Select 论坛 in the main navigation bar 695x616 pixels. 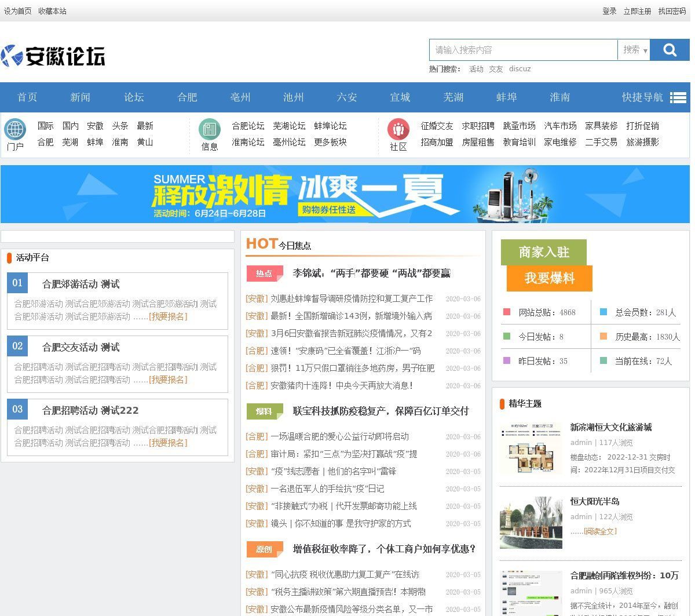pos(134,97)
